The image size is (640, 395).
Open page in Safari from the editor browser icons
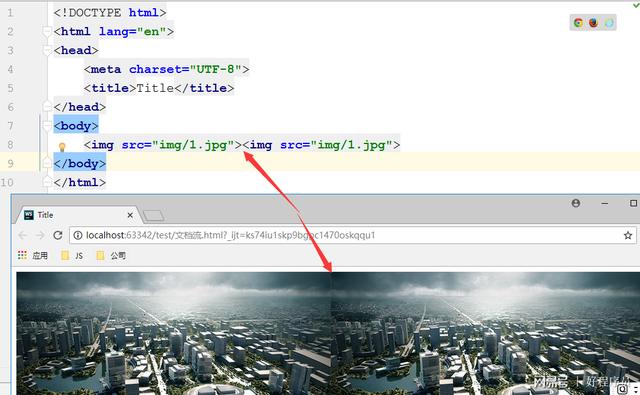(609, 22)
